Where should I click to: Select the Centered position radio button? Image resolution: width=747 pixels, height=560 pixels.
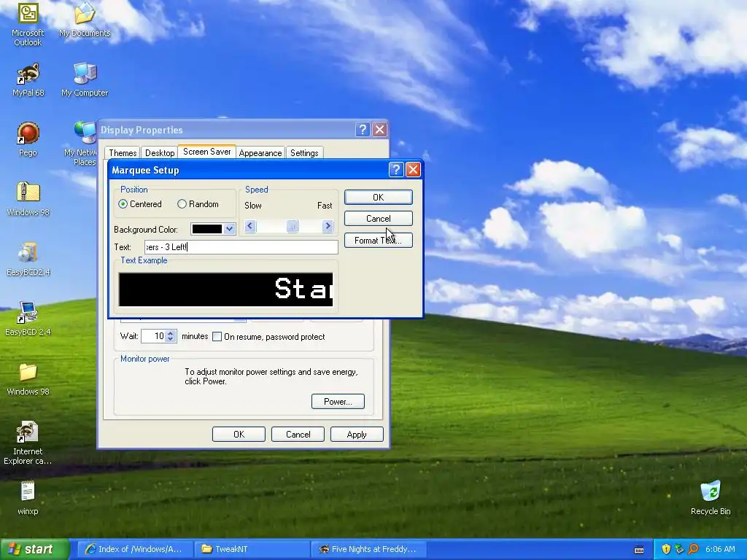coord(123,204)
